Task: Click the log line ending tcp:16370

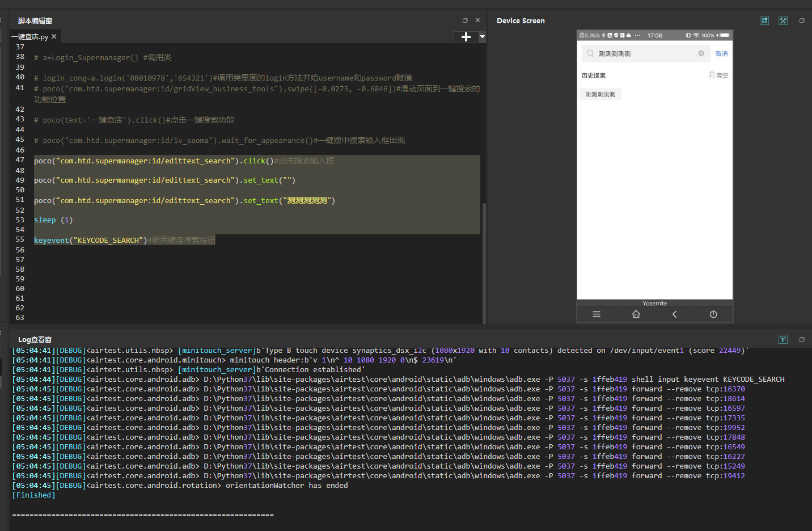Action: pos(378,389)
